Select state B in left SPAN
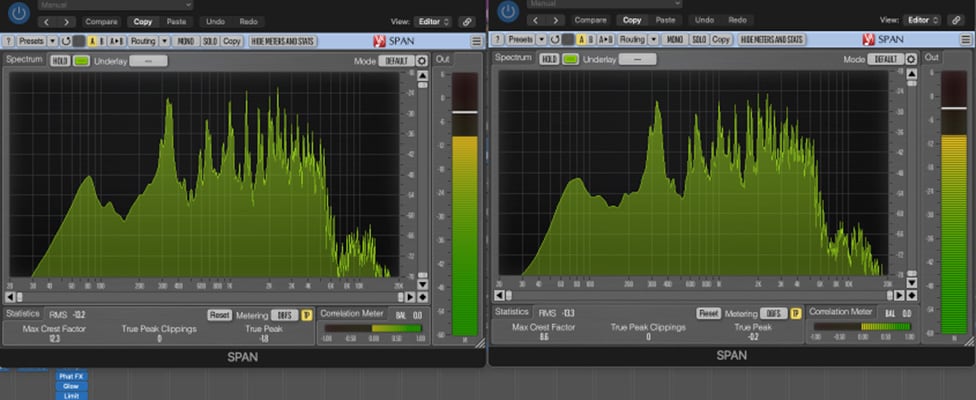The image size is (976, 400). pos(101,41)
